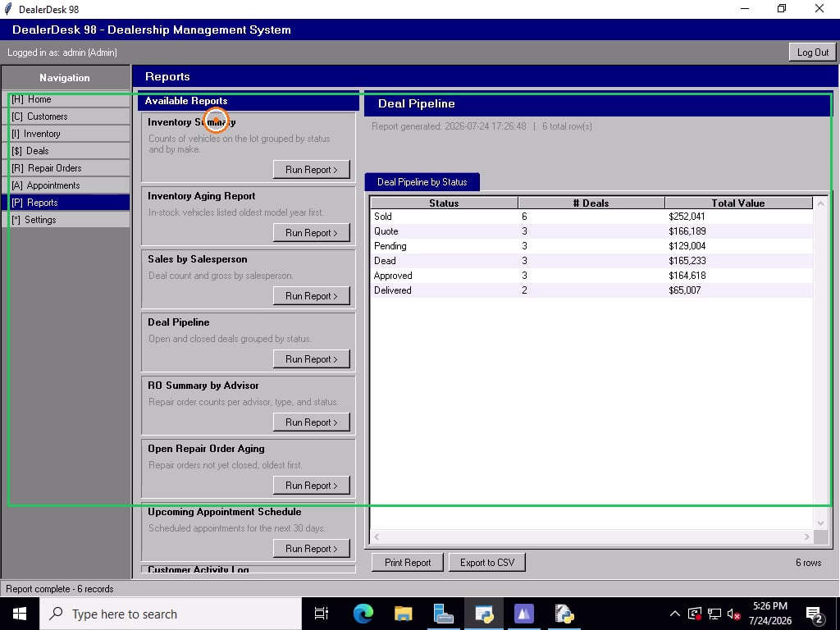Click the muted volume tray icon

tap(733, 614)
